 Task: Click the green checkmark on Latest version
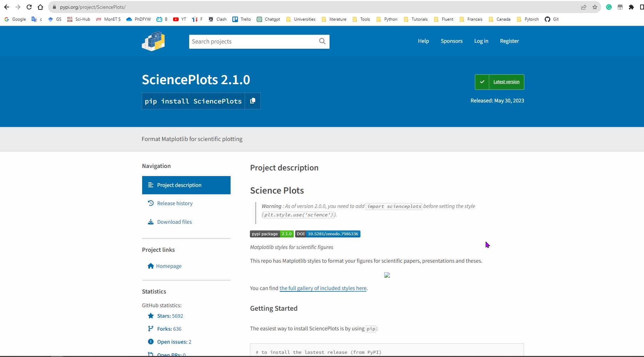482,82
